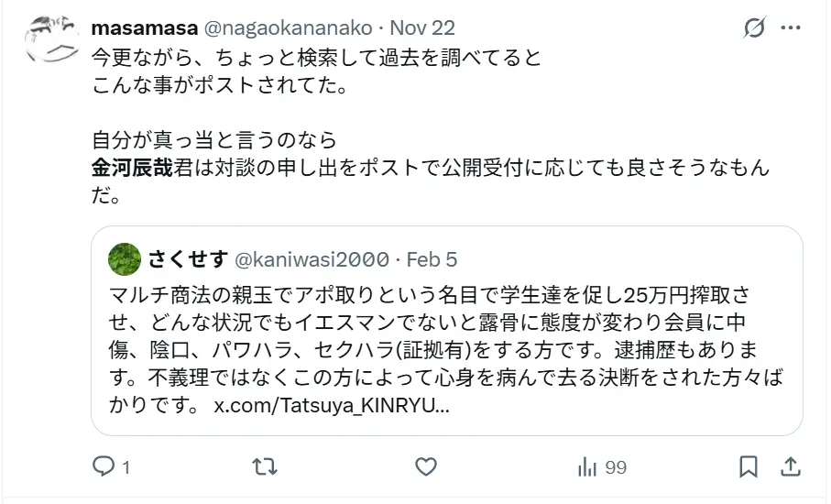Screen dimensions: 831x504
Task: Click the Grok explain-post icon
Action: [754, 28]
